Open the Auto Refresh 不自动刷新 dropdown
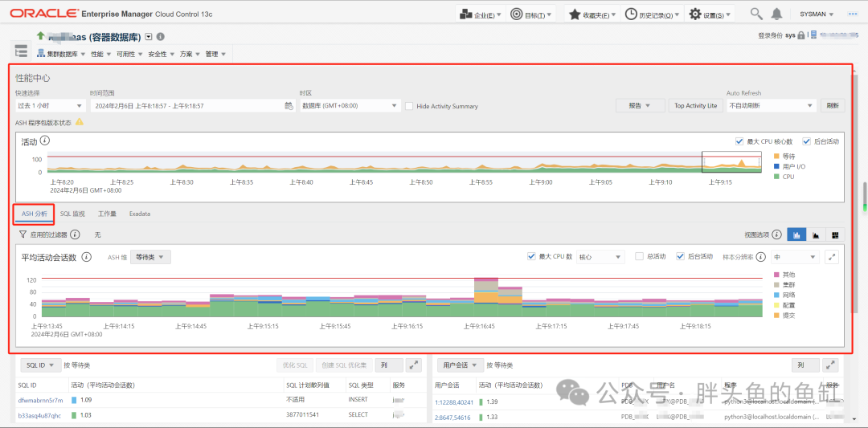868x428 pixels. (771, 106)
